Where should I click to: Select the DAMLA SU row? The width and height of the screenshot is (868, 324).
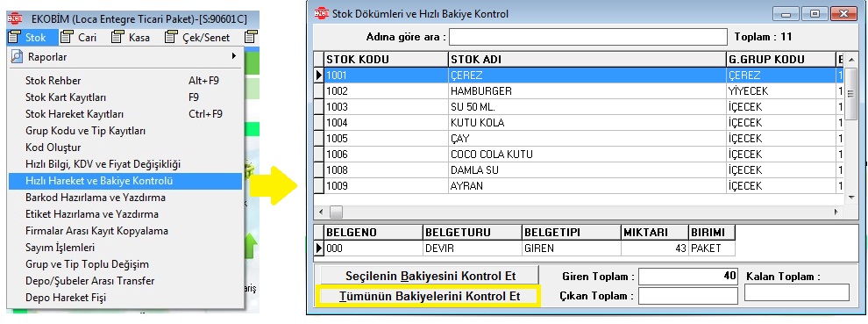click(580, 169)
